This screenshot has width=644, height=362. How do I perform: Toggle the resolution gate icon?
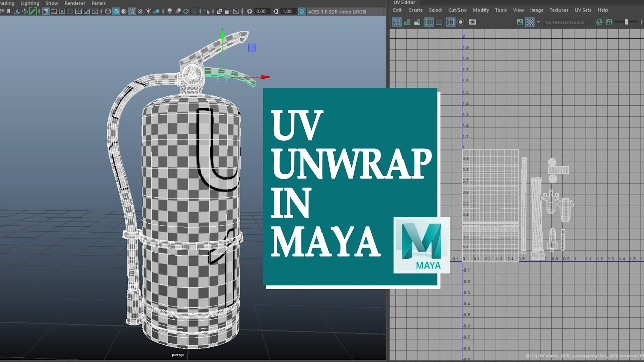point(62,11)
